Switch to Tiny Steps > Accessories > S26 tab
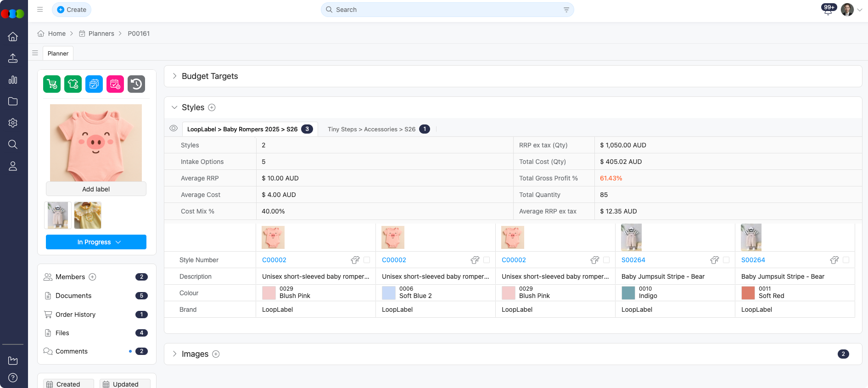The image size is (868, 388). (371, 129)
